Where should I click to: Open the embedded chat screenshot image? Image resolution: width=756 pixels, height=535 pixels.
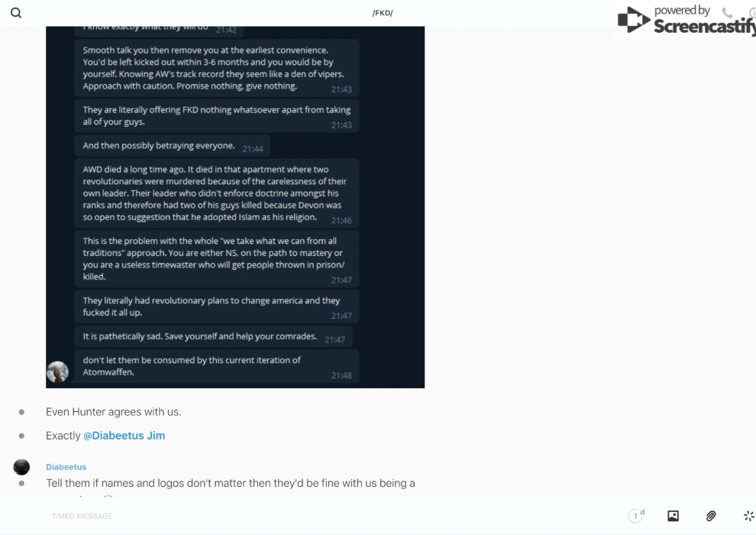235,207
